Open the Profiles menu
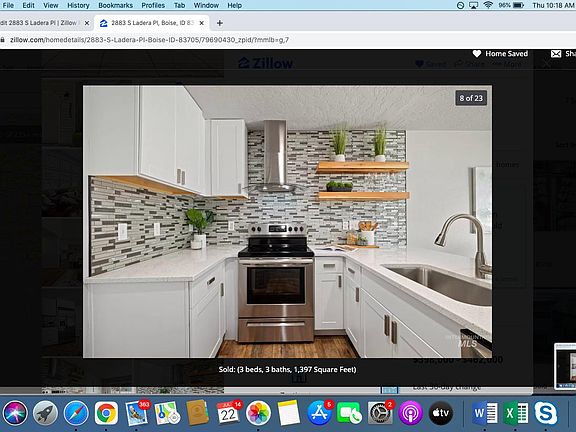Screen dimensions: 576x432 coord(153,6)
